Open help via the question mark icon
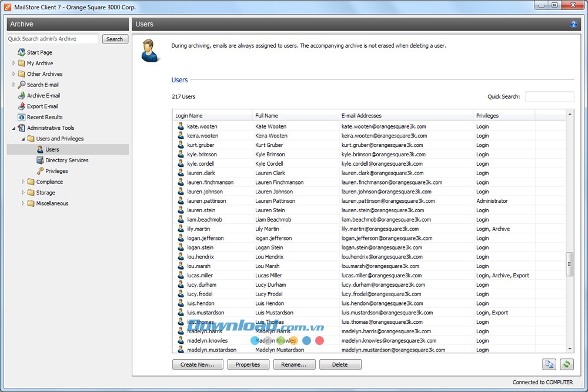 [574, 24]
